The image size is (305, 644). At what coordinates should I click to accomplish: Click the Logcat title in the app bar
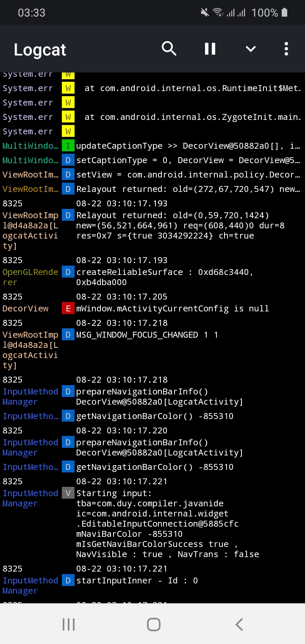point(39,50)
